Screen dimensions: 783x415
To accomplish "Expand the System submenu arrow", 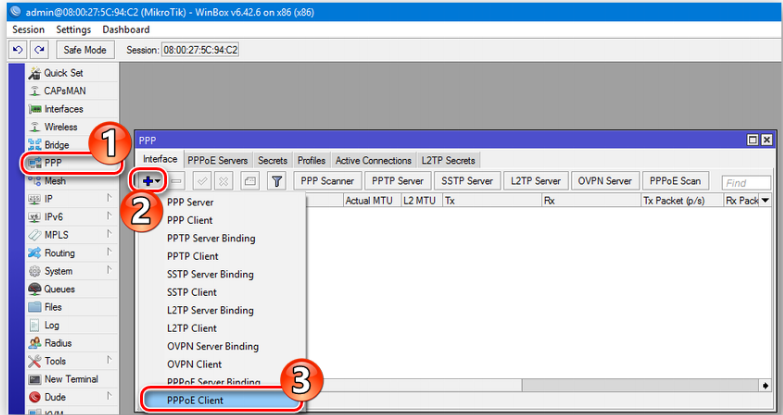I will point(109,270).
